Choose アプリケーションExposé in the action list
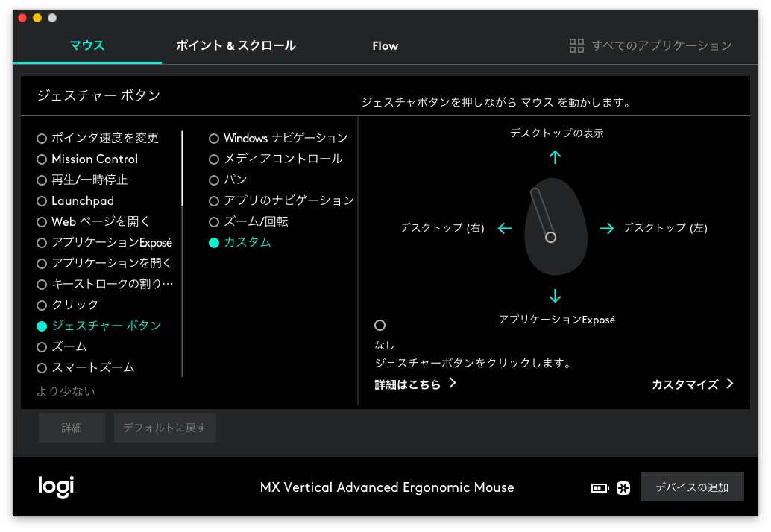The image size is (771, 532). 104,243
